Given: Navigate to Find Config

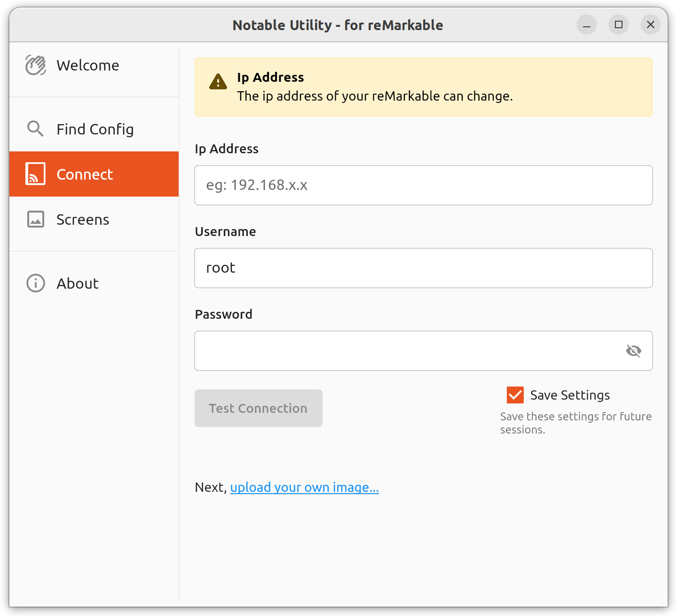Looking at the screenshot, I should pyautogui.click(x=94, y=129).
